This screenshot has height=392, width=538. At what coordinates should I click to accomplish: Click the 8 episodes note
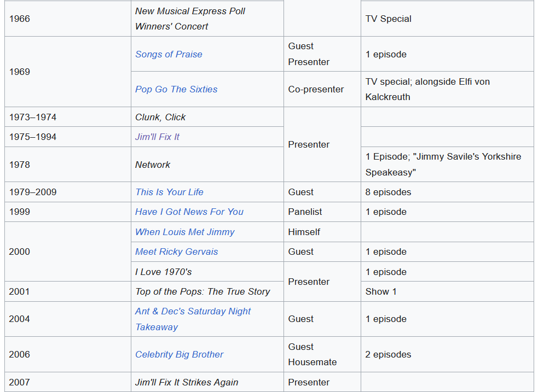click(388, 192)
